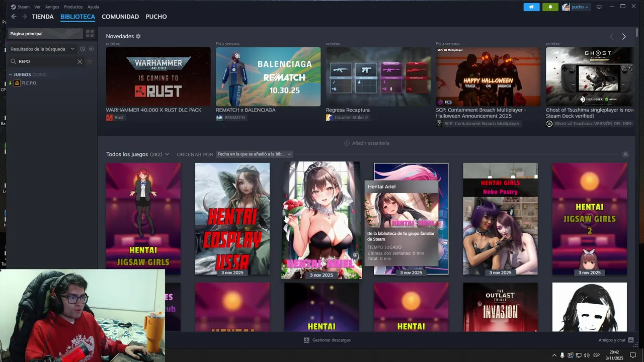Click the ESP language indicator
Image resolution: width=644 pixels, height=362 pixels.
597,355
